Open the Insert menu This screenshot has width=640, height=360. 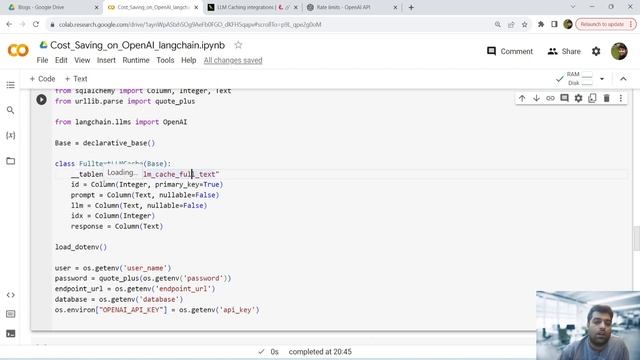[106, 60]
